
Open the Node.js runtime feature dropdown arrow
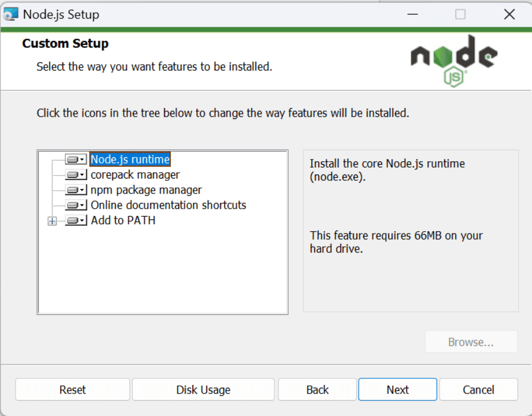pos(83,159)
